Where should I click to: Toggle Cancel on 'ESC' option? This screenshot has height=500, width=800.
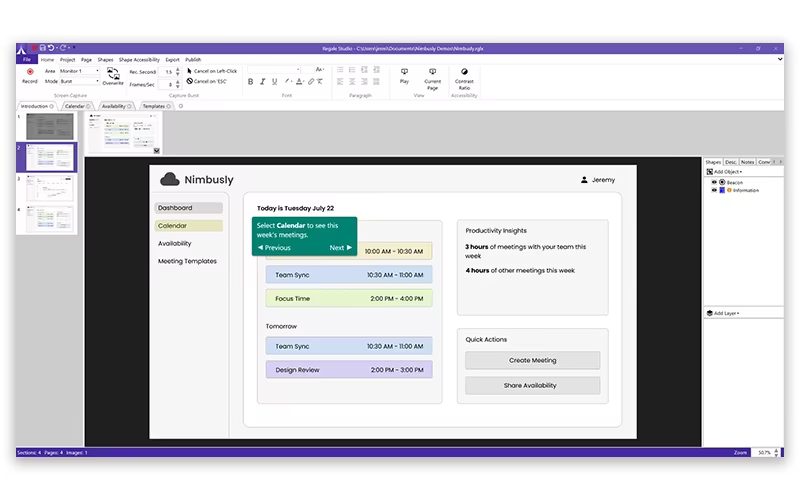(207, 81)
